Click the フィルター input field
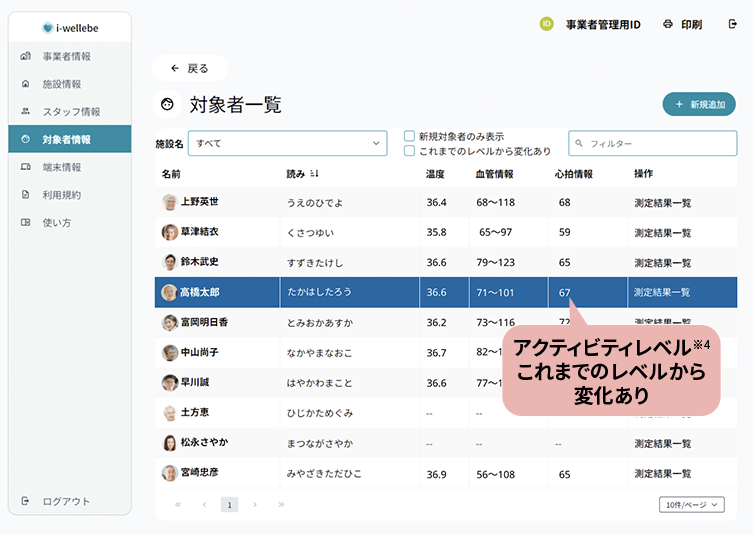 [653, 143]
